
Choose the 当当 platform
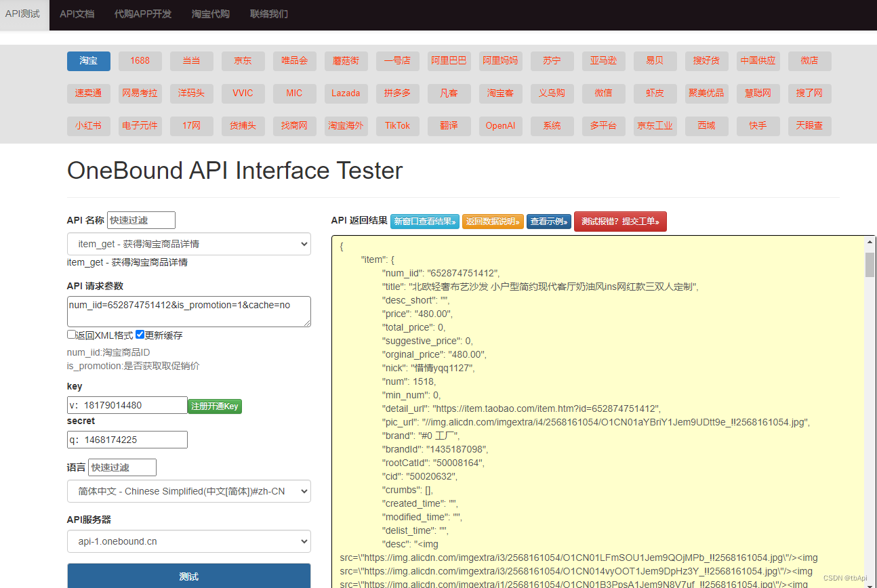coord(192,61)
